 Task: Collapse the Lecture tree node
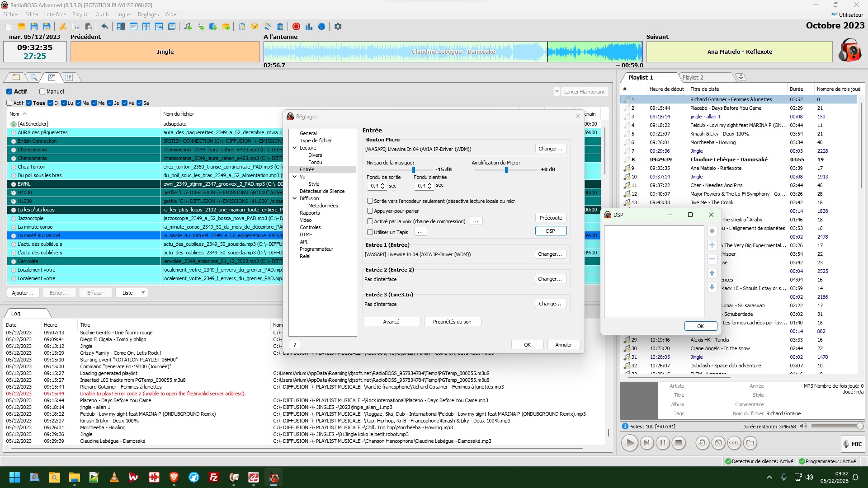click(295, 148)
